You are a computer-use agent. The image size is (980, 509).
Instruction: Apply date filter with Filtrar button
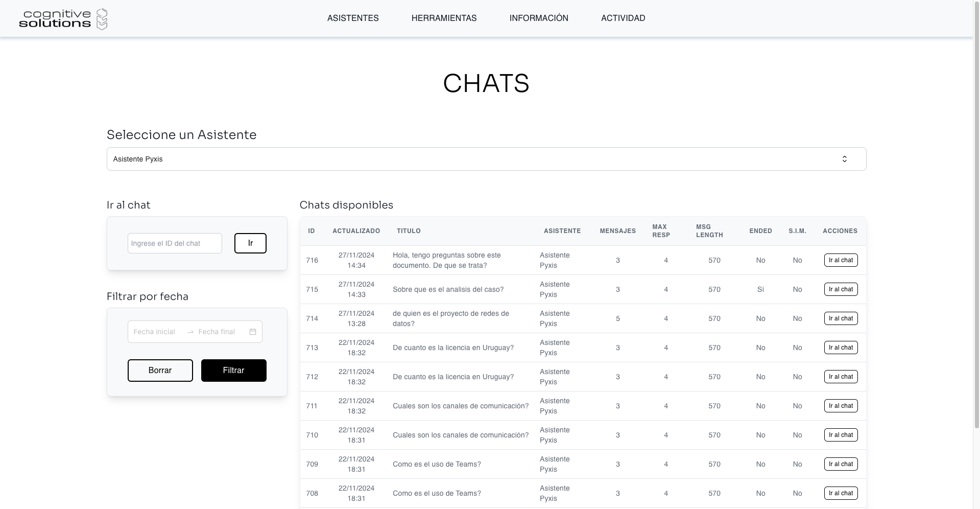pos(233,371)
